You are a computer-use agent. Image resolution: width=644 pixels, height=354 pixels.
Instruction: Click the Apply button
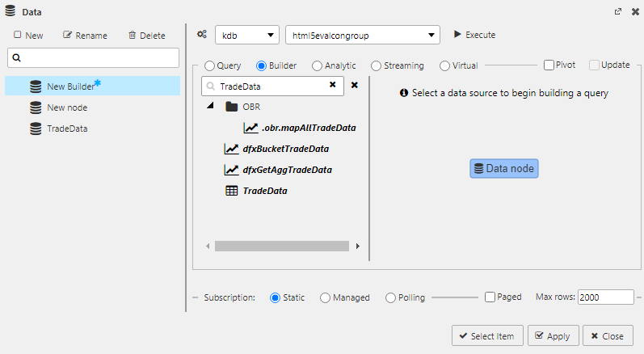point(552,336)
